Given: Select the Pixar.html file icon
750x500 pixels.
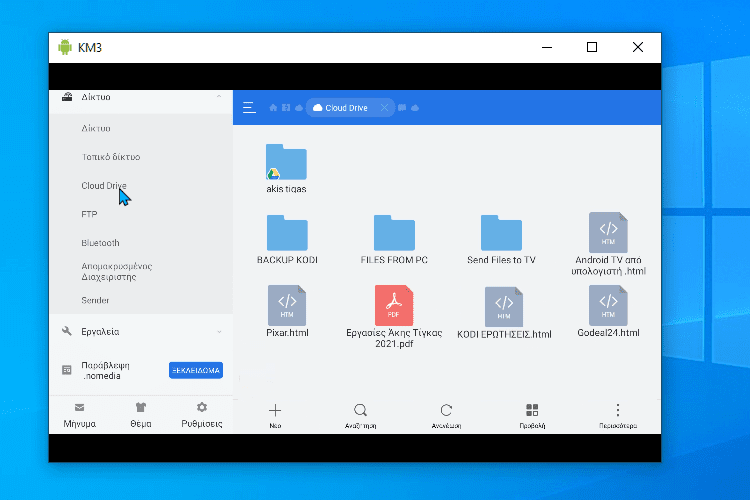Looking at the screenshot, I should pyautogui.click(x=287, y=305).
